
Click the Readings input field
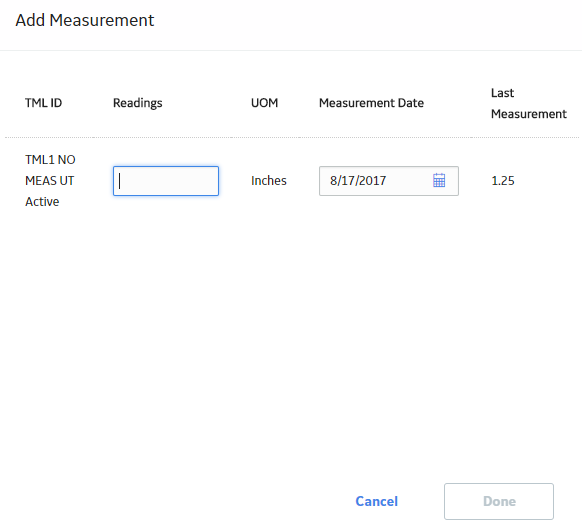(166, 181)
